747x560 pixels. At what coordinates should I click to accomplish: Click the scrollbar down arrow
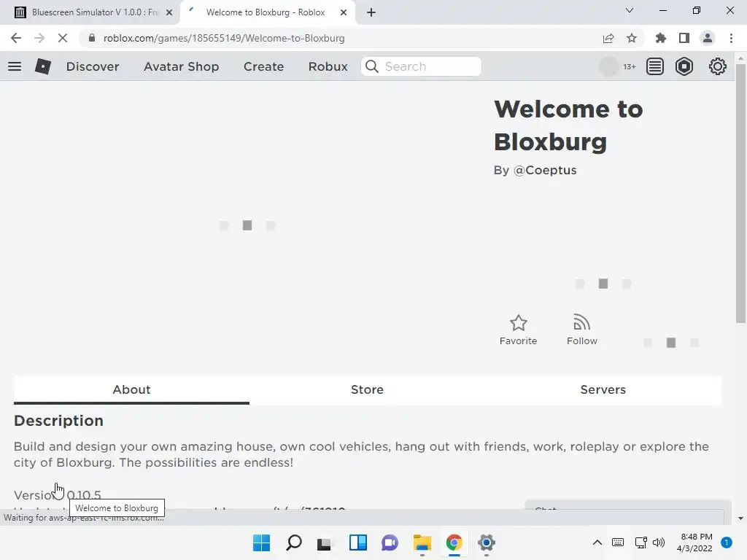click(740, 518)
